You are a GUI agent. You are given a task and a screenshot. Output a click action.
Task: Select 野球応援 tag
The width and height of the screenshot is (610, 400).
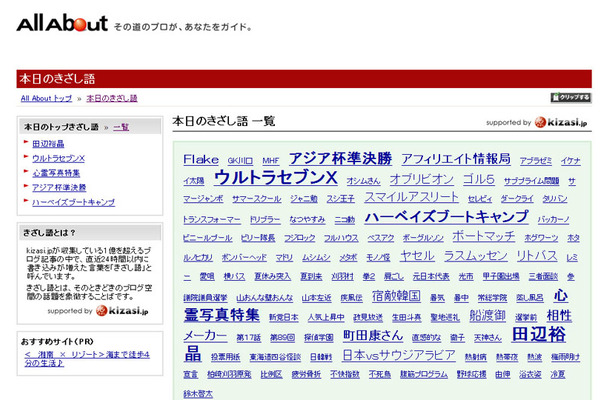pyautogui.click(x=472, y=374)
